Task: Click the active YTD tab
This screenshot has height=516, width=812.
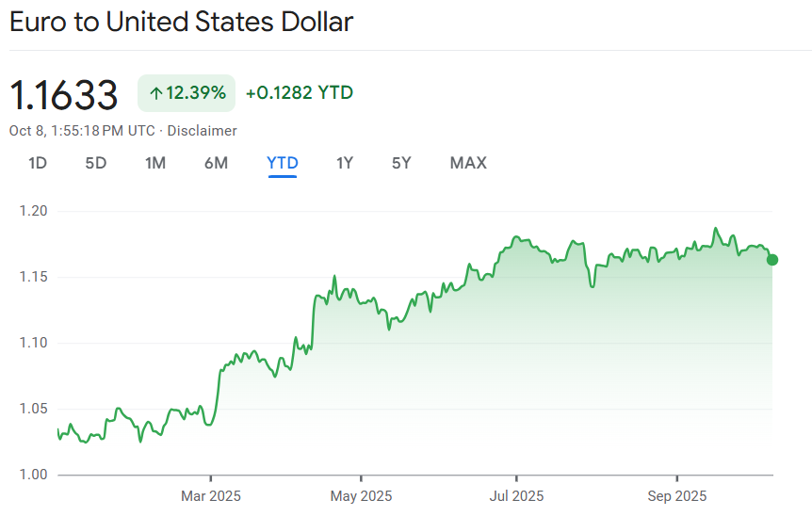Action: (283, 163)
